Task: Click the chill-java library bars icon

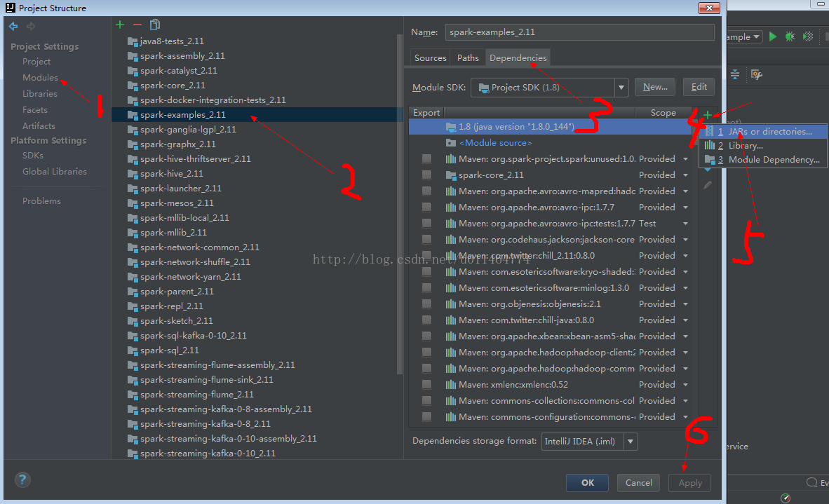Action: (x=450, y=320)
